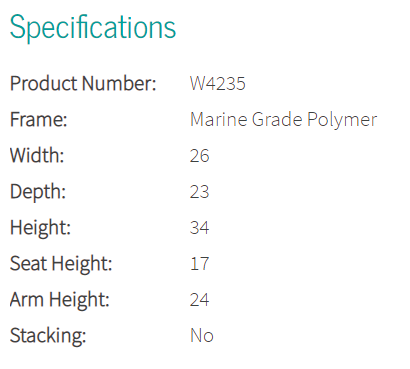This screenshot has width=410, height=369.
Task: Select the Height label
Action: click(40, 228)
